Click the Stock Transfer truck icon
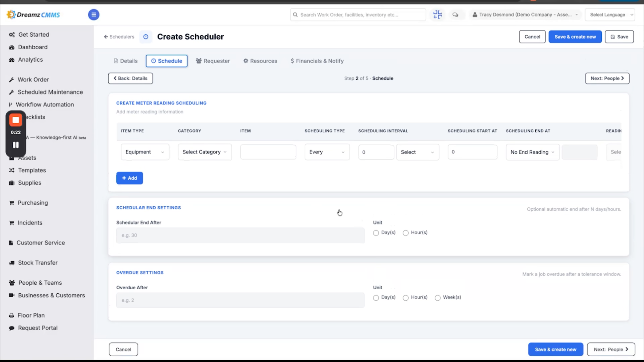The width and height of the screenshot is (644, 362). pos(12,263)
